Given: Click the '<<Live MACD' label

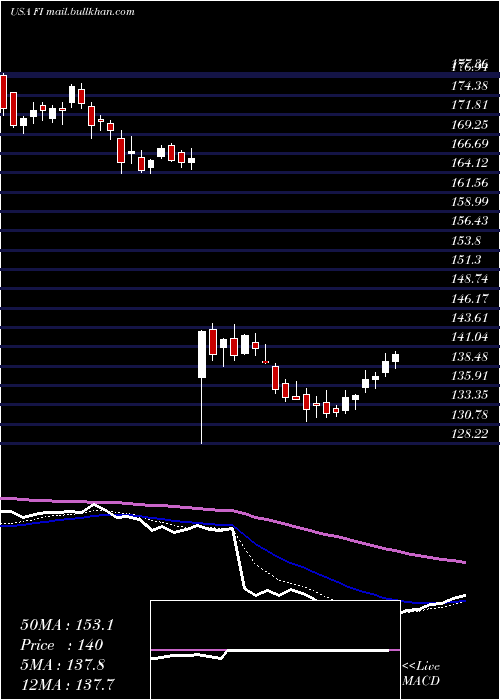Looking at the screenshot, I should pyautogui.click(x=421, y=674).
